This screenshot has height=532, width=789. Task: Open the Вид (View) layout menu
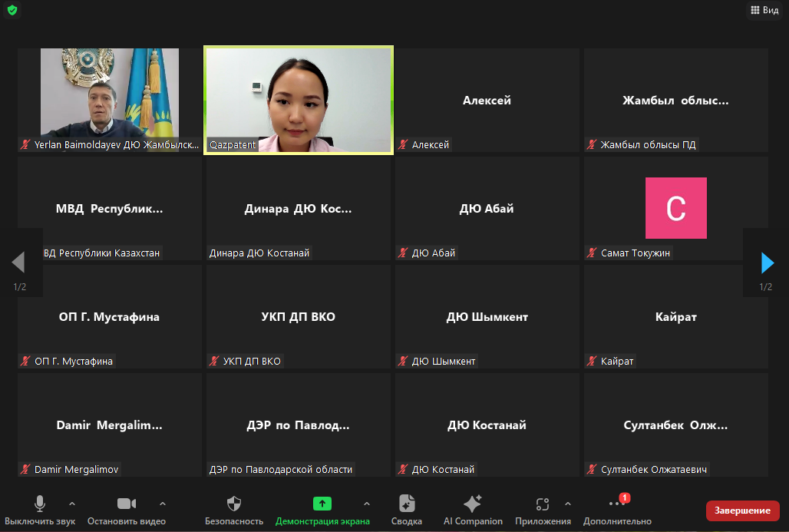coord(764,10)
